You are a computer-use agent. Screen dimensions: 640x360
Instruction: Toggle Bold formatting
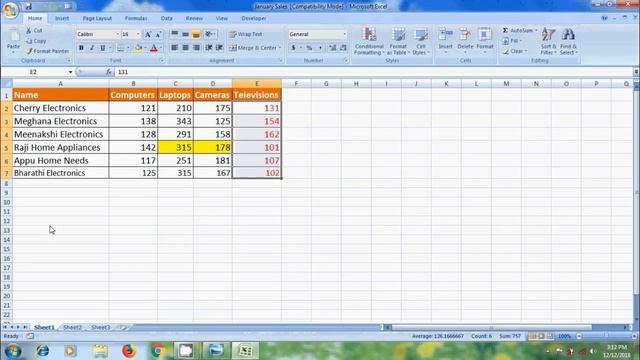pos(81,48)
